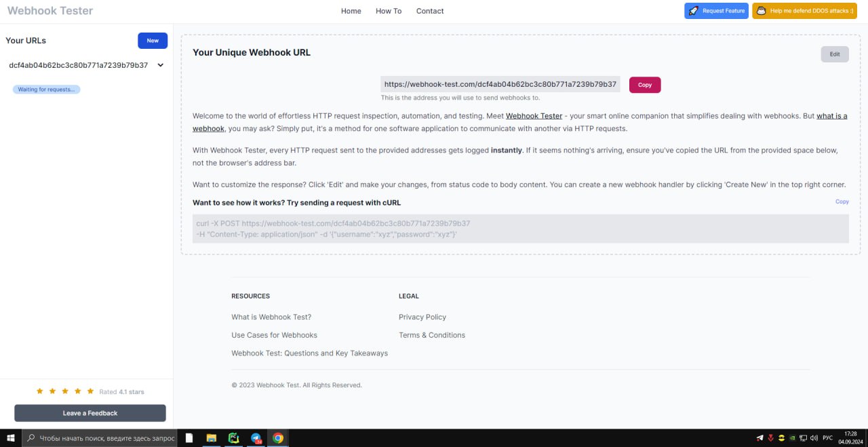The height and width of the screenshot is (447, 868).
Task: Click the LEGAL footer heading
Action: (x=409, y=296)
